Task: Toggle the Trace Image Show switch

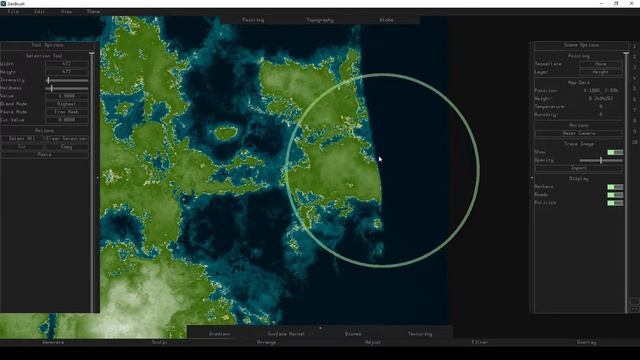Action: point(615,152)
